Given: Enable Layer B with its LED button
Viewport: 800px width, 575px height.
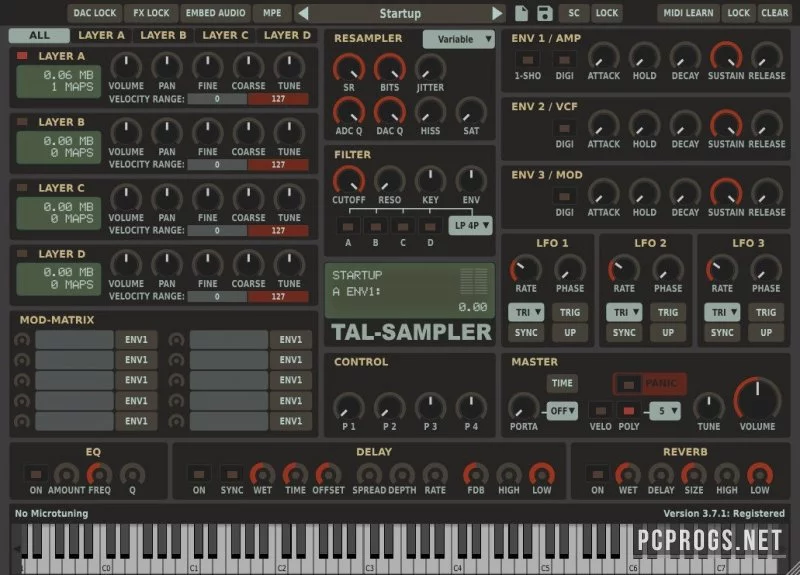Looking at the screenshot, I should pyautogui.click(x=22, y=121).
